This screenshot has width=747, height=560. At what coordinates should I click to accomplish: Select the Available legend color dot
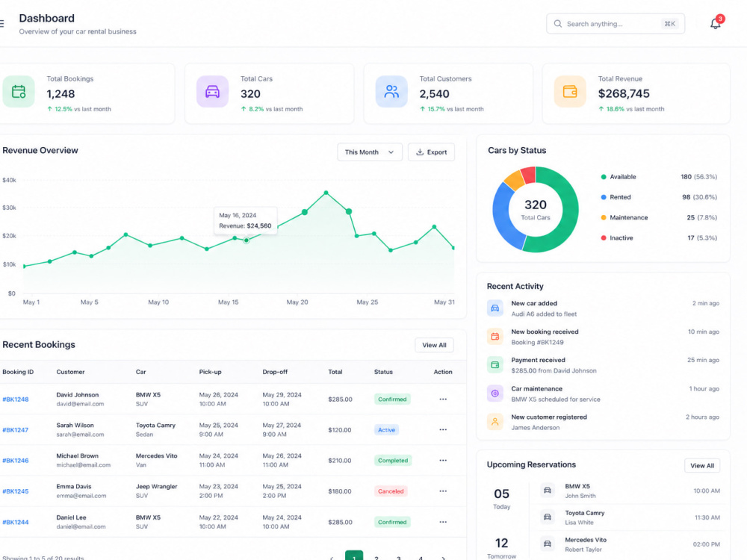point(604,177)
